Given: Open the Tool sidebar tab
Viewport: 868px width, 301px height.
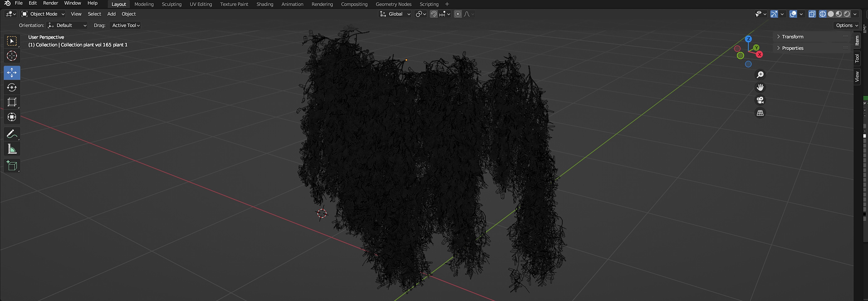Looking at the screenshot, I should click(857, 58).
